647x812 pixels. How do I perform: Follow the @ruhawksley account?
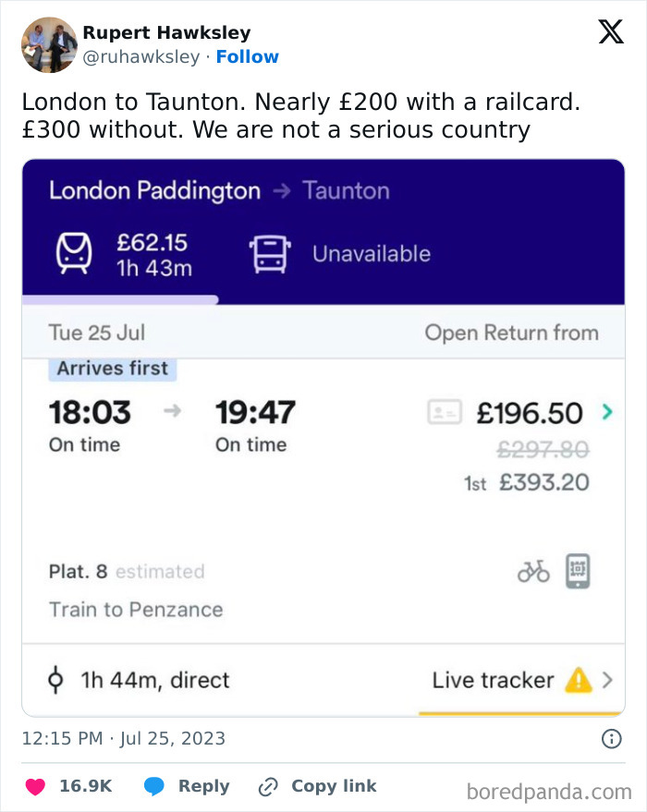coord(247,57)
